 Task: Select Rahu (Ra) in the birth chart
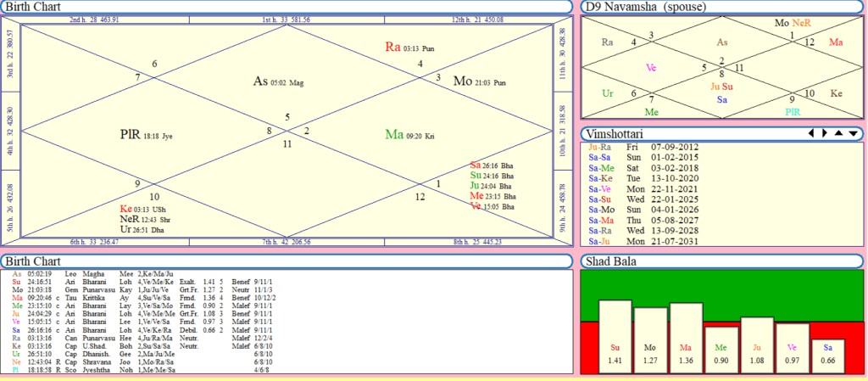point(394,46)
